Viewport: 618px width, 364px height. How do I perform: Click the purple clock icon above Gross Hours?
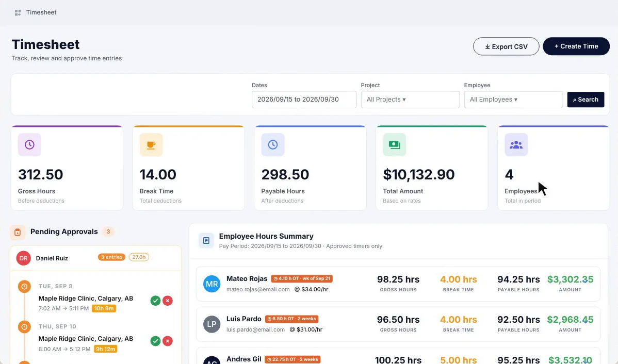click(29, 144)
